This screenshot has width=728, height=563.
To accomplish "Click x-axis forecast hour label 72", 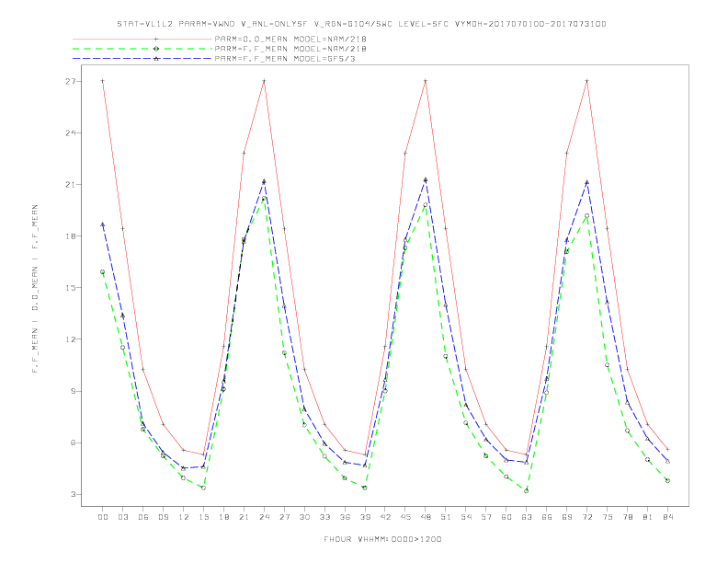I will pos(587,517).
